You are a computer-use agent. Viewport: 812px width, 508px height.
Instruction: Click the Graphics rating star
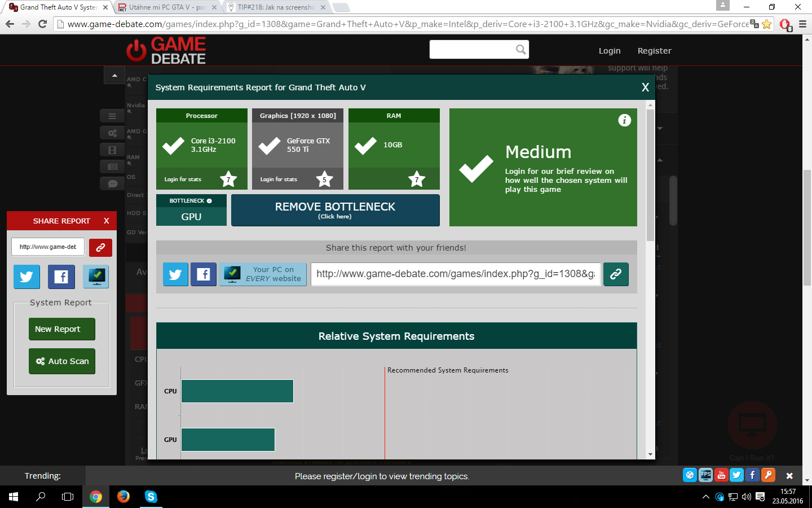coord(324,179)
